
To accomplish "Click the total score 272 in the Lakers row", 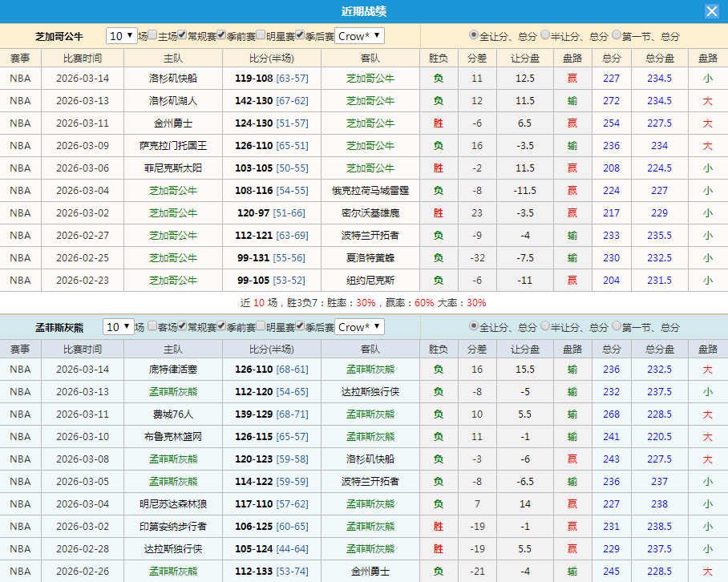I will pyautogui.click(x=611, y=101).
